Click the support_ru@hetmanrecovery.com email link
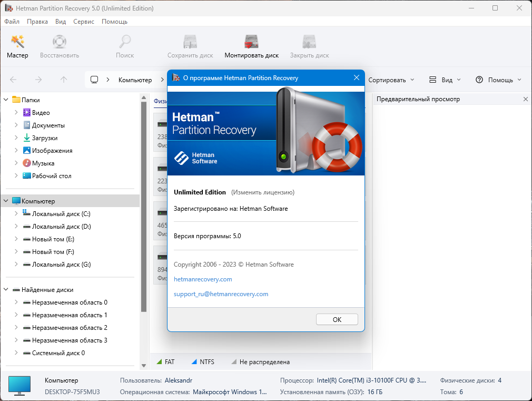 tap(221, 294)
